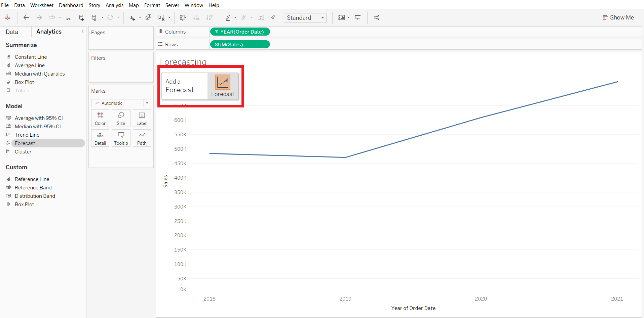Open the Analysis menu
Viewport: 644px width, 318px height.
tap(114, 5)
